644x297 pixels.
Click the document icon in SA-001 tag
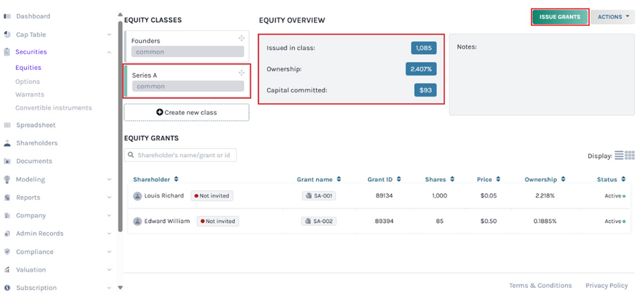click(x=308, y=196)
